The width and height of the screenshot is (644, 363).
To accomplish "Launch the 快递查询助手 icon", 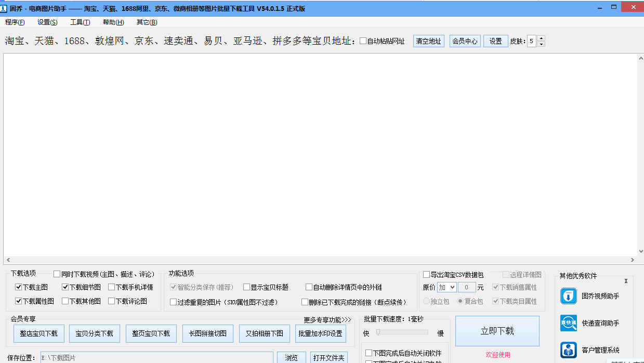I will [x=569, y=323].
